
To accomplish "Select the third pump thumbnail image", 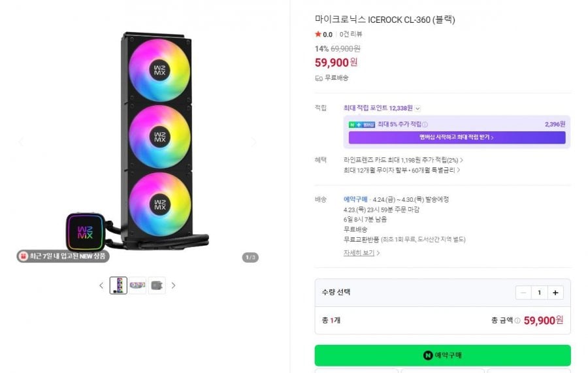I will coord(157,285).
